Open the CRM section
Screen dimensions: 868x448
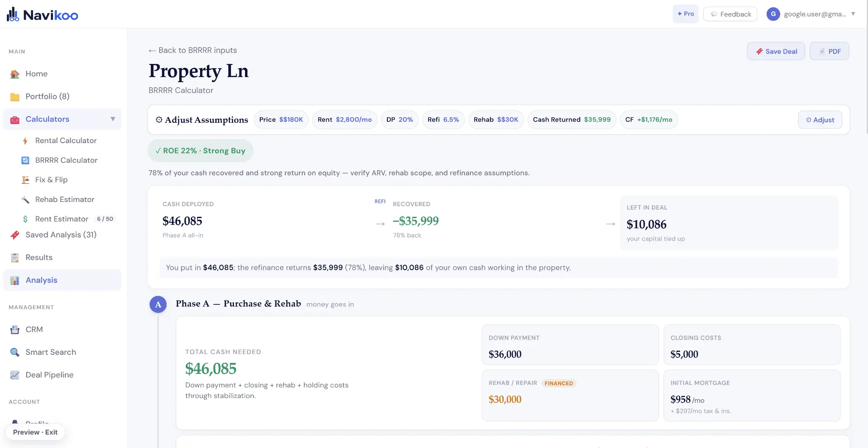62,329
